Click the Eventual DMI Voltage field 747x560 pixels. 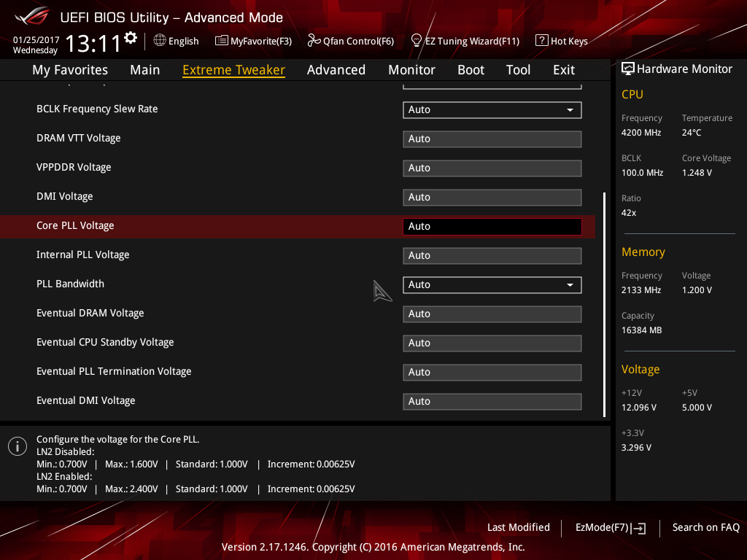[x=492, y=402]
